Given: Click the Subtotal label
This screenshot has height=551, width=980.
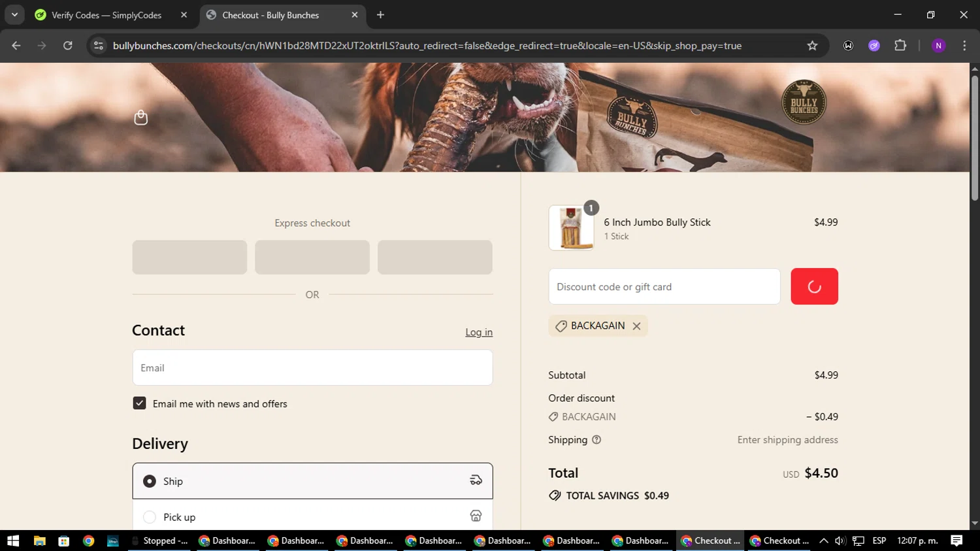Looking at the screenshot, I should tap(567, 375).
